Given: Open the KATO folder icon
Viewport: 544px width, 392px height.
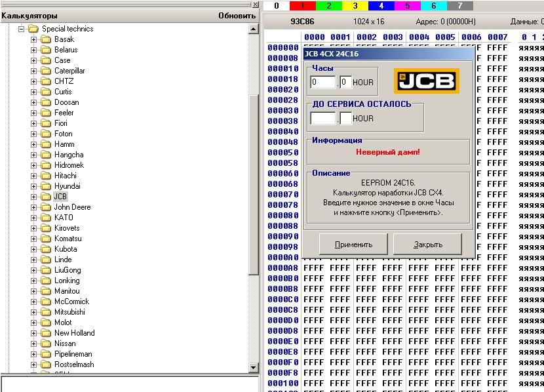Looking at the screenshot, I should tap(46, 218).
